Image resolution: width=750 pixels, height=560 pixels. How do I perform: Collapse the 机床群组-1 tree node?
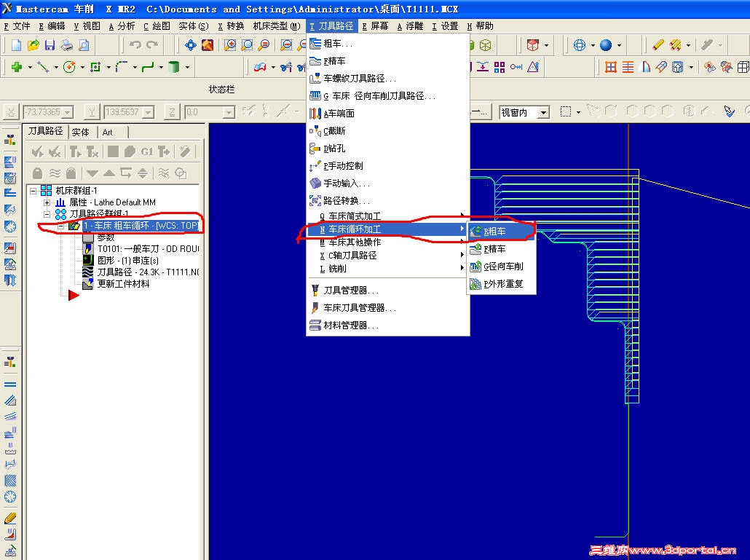(33, 191)
